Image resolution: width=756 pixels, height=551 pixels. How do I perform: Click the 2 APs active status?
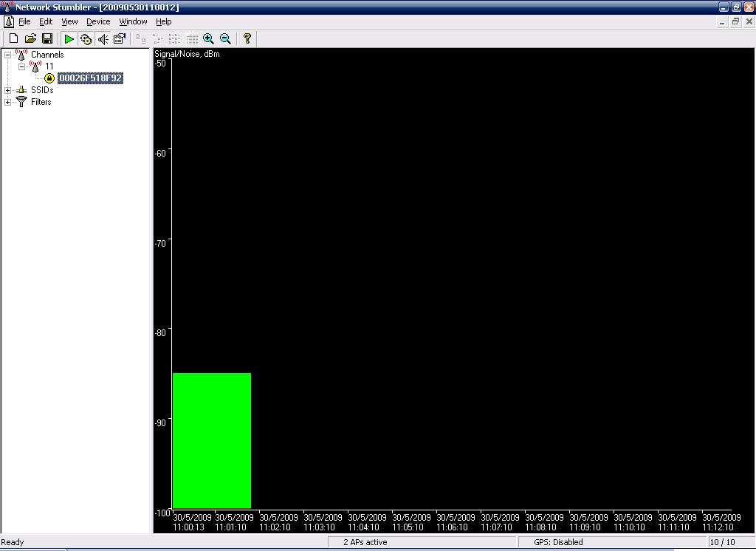tap(365, 542)
